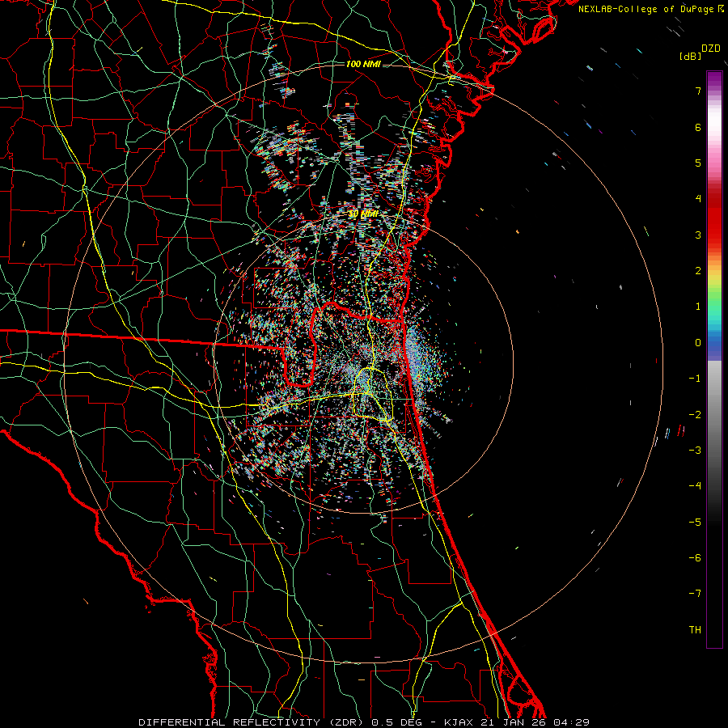The height and width of the screenshot is (728, 728).
Task: Click the -6 value on color scale
Action: click(x=695, y=558)
